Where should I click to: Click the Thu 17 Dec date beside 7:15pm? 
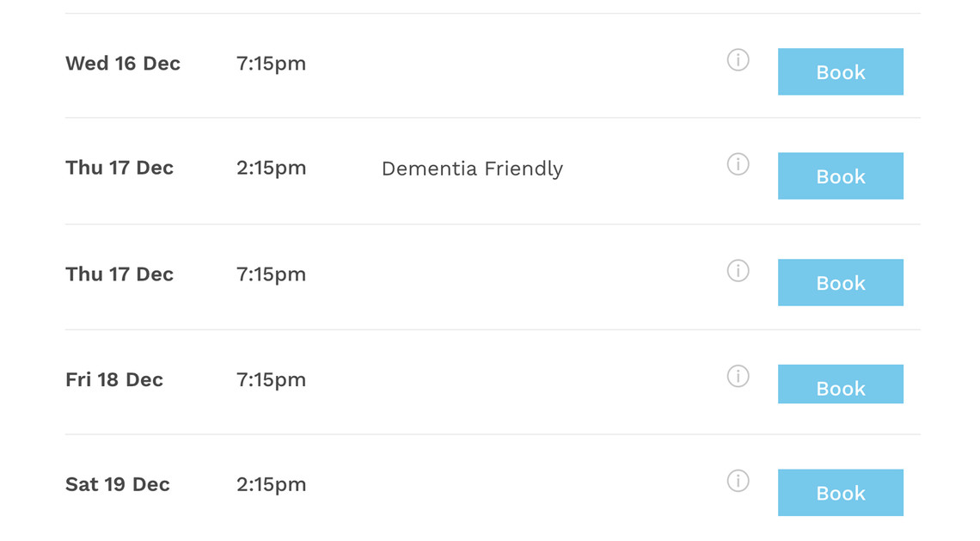(x=119, y=274)
